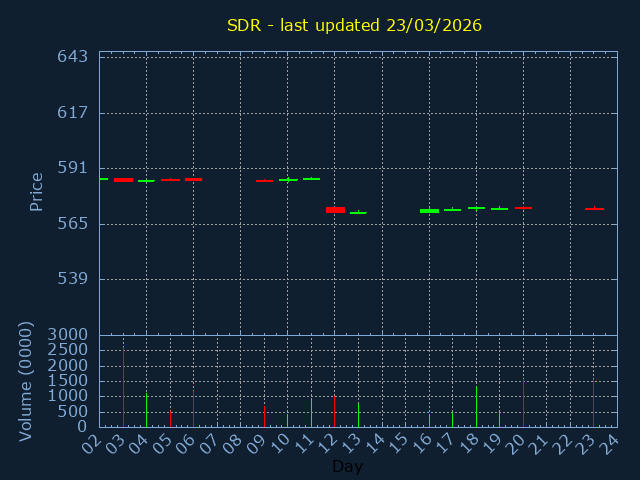Viewport: 640px width, 480px height.
Task: Click the Price axis title
Action: point(37,191)
